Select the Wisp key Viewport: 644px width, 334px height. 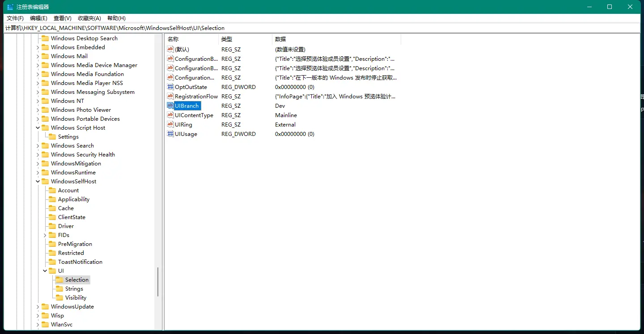pos(57,316)
